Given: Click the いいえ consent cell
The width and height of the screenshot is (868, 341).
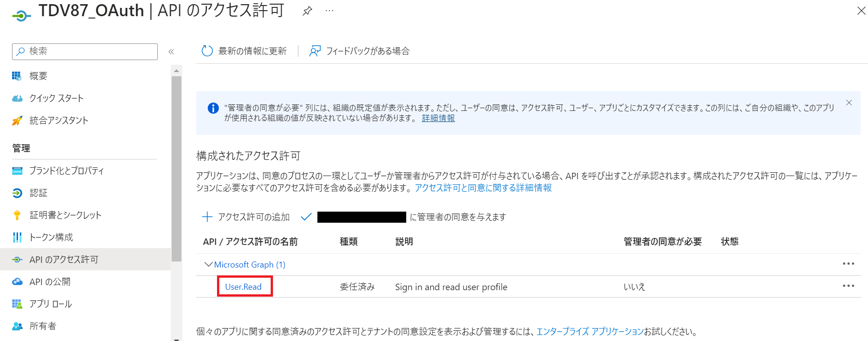Looking at the screenshot, I should pos(634,287).
